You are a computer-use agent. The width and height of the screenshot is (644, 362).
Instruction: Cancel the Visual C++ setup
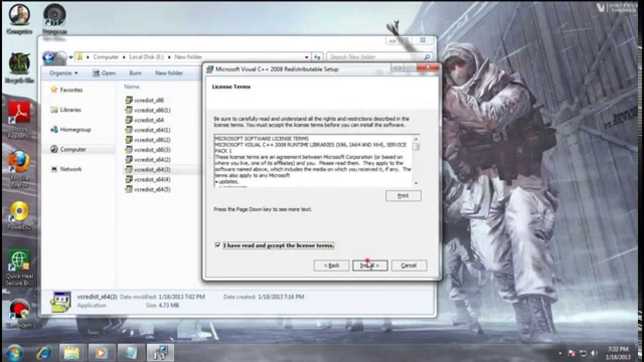pyautogui.click(x=409, y=265)
